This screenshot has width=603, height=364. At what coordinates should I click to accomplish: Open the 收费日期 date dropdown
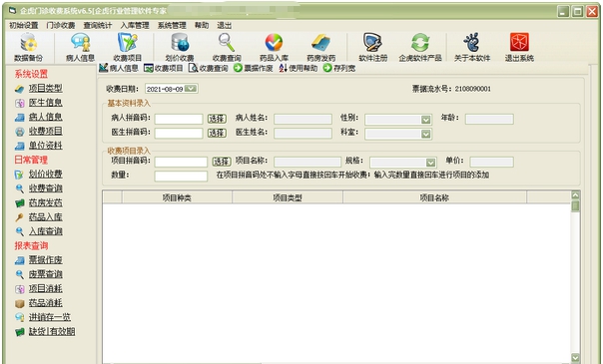pyautogui.click(x=191, y=89)
